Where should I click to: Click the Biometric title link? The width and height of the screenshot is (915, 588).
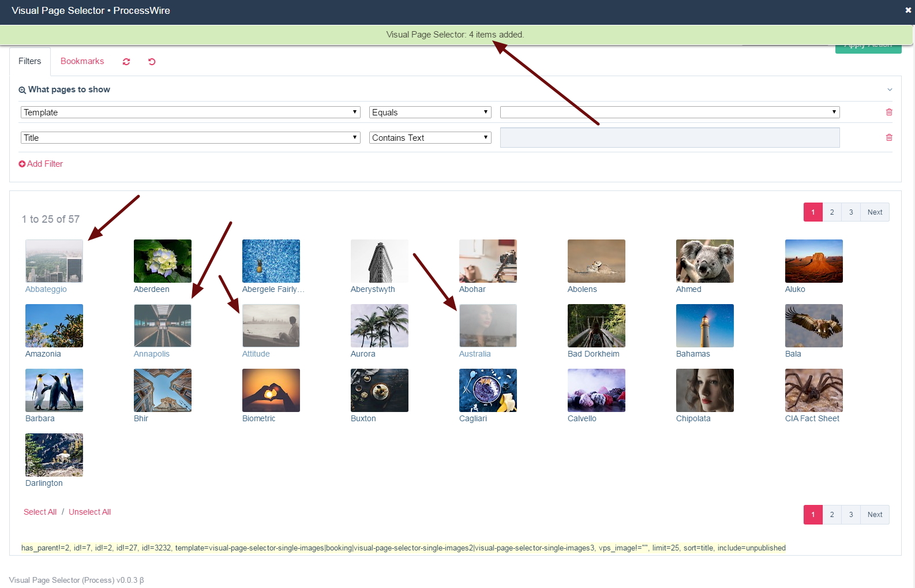(x=259, y=418)
